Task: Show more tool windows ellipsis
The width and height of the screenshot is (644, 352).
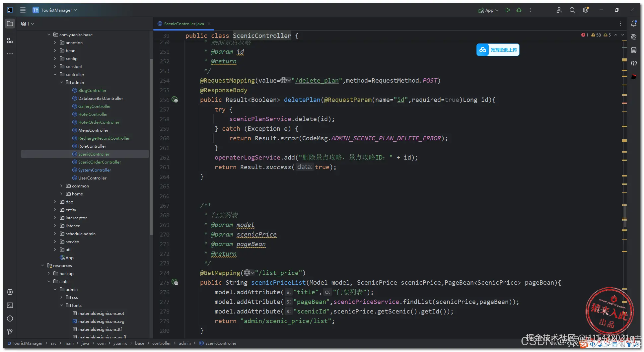Action: (x=10, y=54)
